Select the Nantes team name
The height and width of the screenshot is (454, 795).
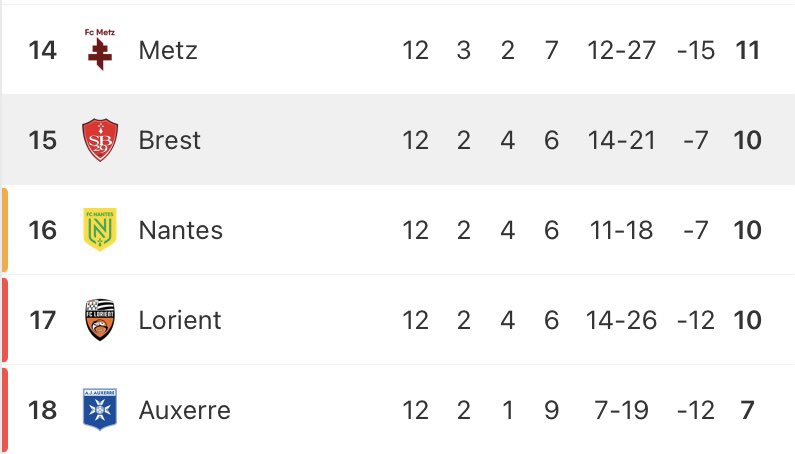tap(181, 230)
